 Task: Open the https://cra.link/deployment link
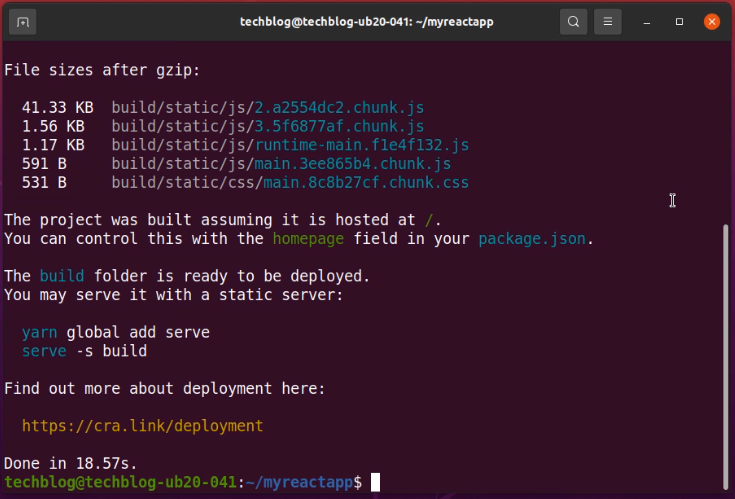(x=142, y=426)
